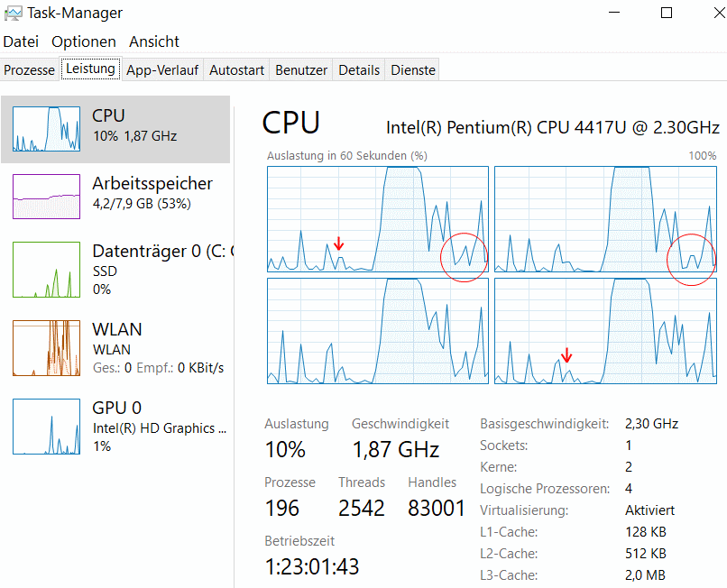
Task: Select the Datenträger 0 SSD graph
Action: [x=46, y=270]
